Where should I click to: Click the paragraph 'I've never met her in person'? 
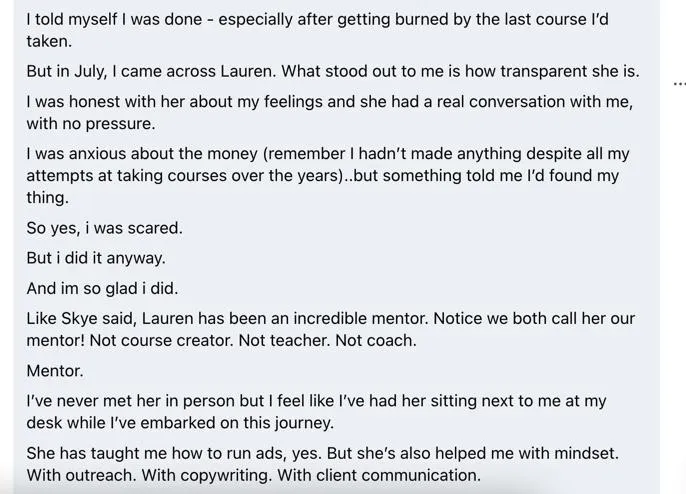[x=316, y=412]
